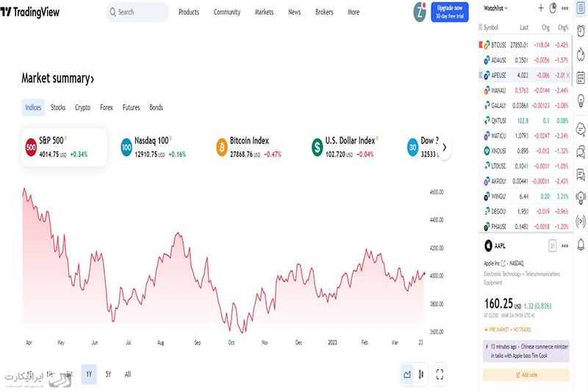Viewport: 588px width, 392px height.
Task: Open the lined speech bubble icon
Action: (x=581, y=174)
